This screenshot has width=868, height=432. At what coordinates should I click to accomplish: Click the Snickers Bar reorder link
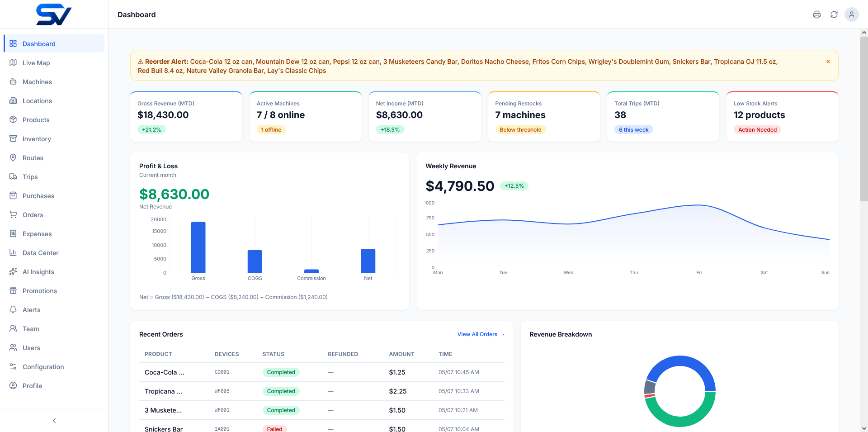pos(691,62)
